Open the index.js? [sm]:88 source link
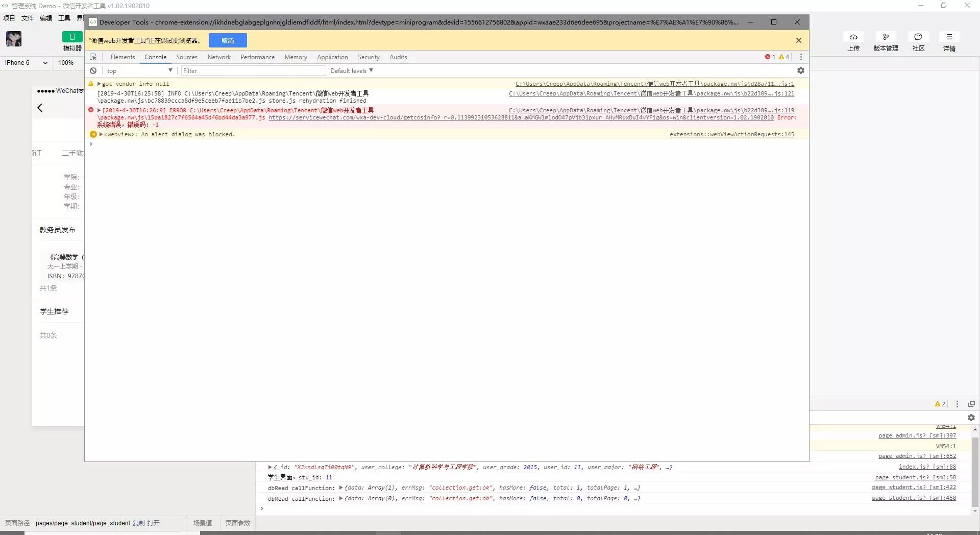Viewport: 980px width, 535px height. click(927, 467)
